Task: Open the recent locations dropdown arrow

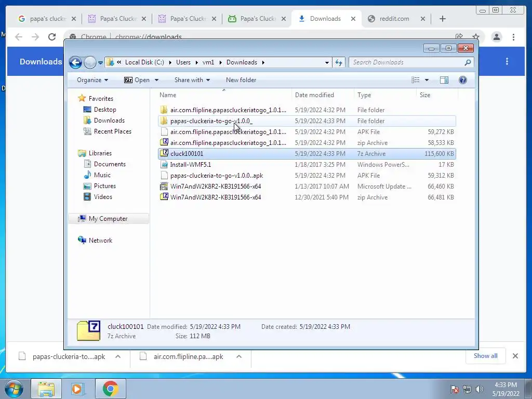Action: tap(100, 63)
